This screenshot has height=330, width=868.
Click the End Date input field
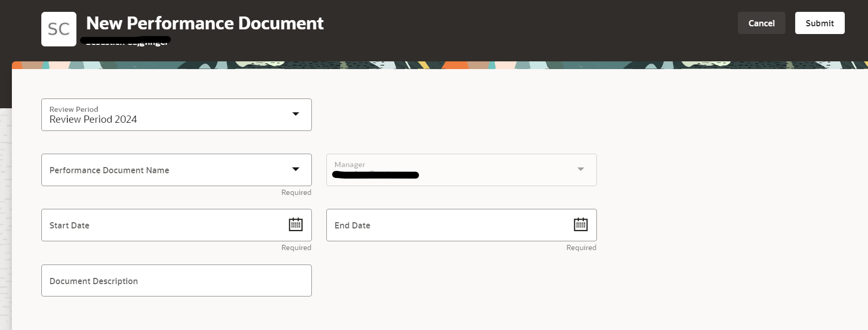pyautogui.click(x=439, y=225)
